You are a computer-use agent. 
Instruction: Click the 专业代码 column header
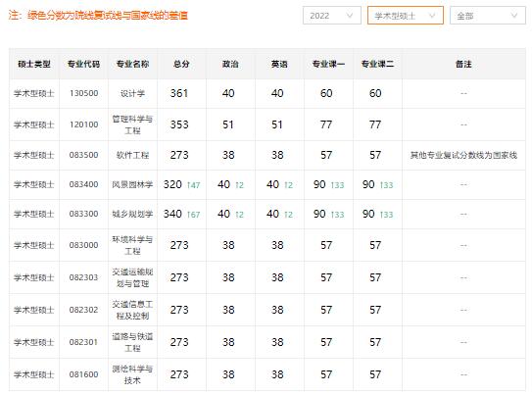coord(84,64)
